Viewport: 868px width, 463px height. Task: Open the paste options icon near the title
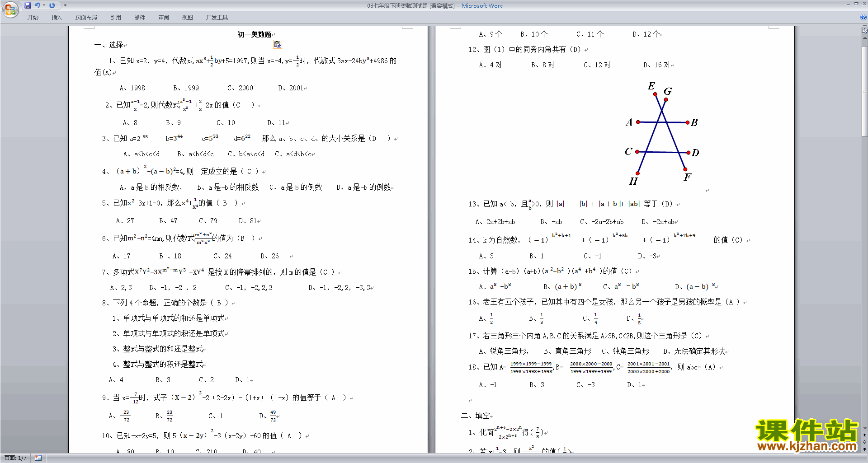[278, 44]
